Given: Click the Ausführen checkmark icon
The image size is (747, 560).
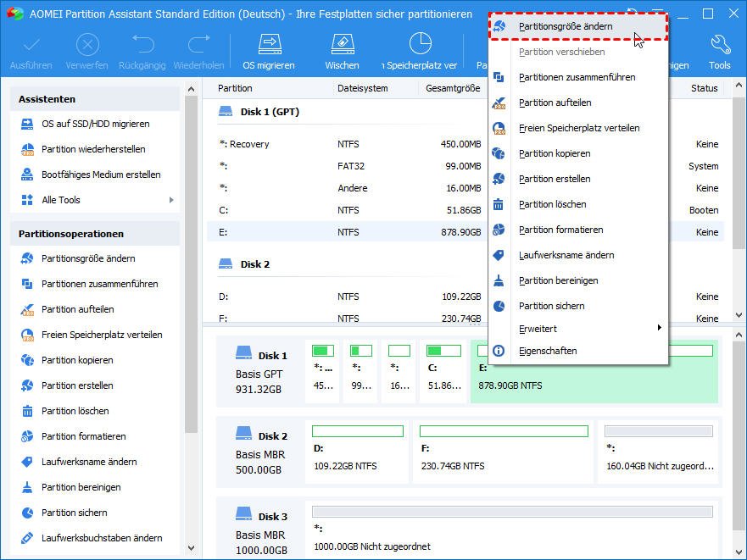Looking at the screenshot, I should [31, 45].
